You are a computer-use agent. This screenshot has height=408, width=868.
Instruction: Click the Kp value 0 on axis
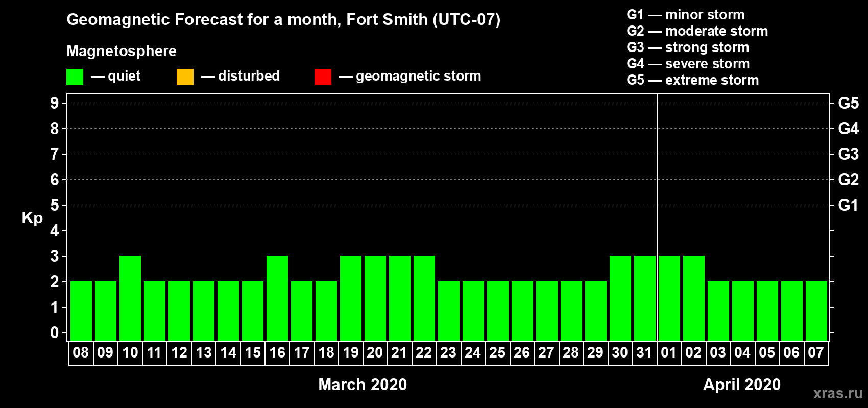tap(54, 333)
